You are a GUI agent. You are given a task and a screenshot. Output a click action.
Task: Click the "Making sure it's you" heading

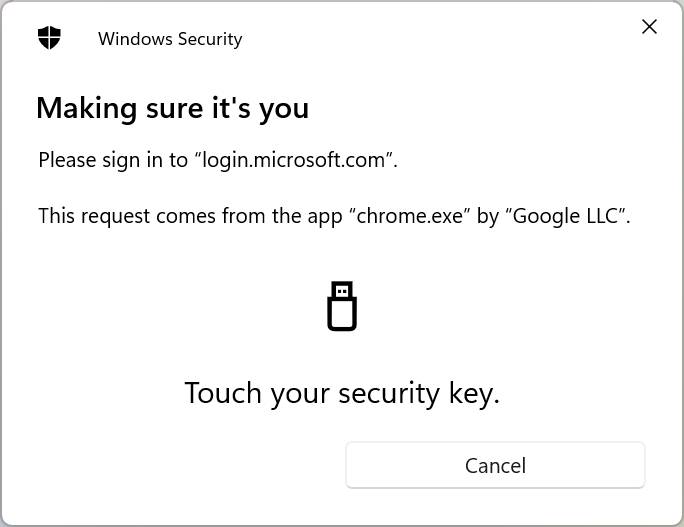(x=173, y=108)
